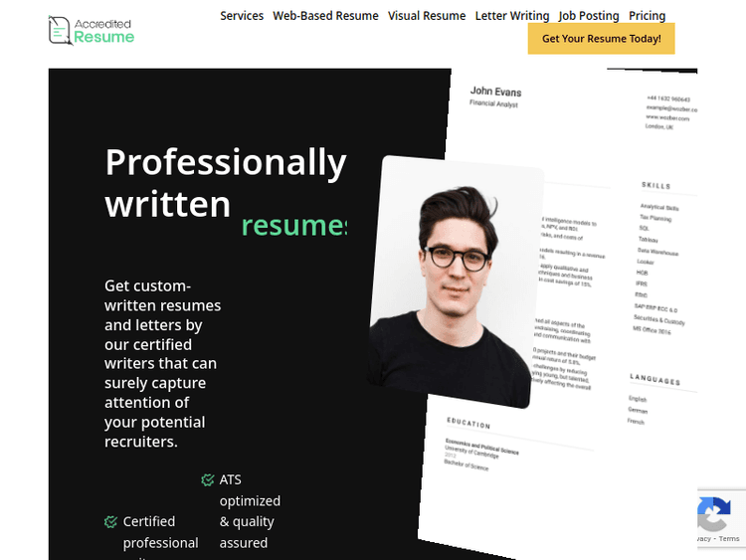Click the EDUCATION heading on resume
746x560 pixels.
[x=468, y=423]
